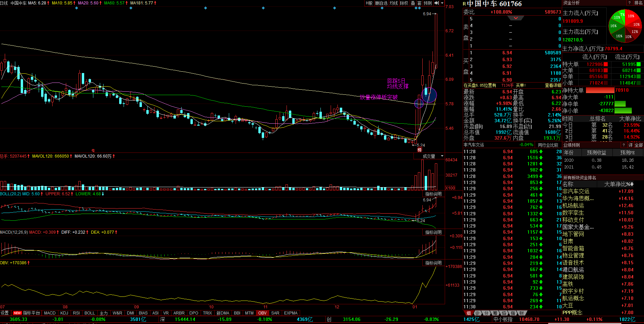This screenshot has width=644, height=324.
Task: Click the 全部 button in 业绩预测 header
Action: pyautogui.click(x=639, y=145)
